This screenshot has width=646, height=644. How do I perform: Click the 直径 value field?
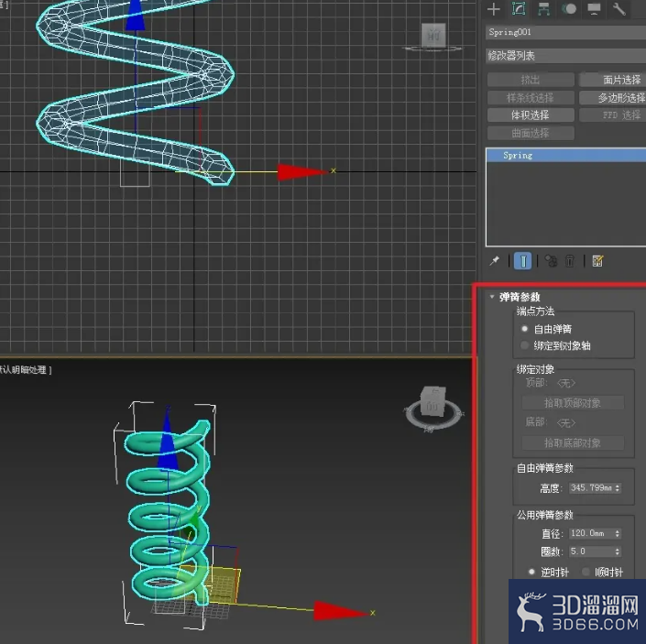[591, 533]
